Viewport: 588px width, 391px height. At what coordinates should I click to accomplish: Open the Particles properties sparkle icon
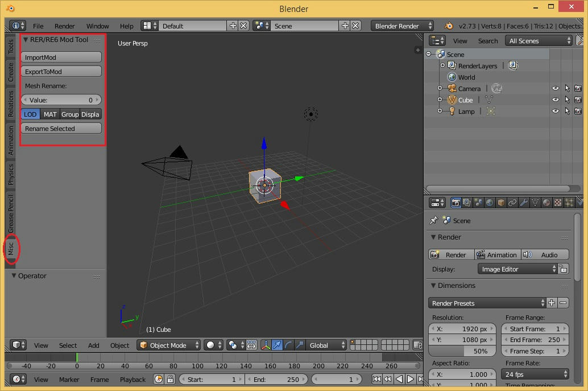[x=569, y=203]
